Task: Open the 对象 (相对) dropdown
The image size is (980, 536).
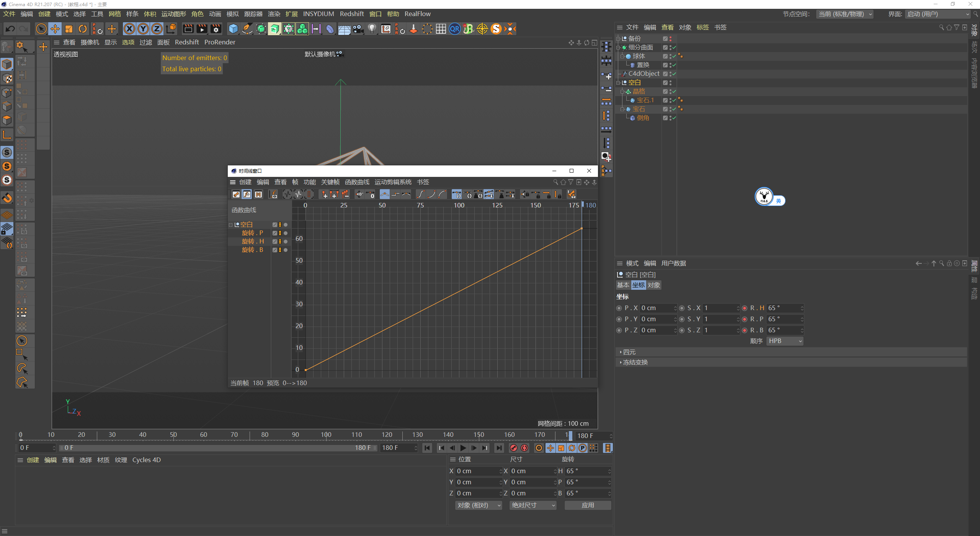Action: [479, 505]
